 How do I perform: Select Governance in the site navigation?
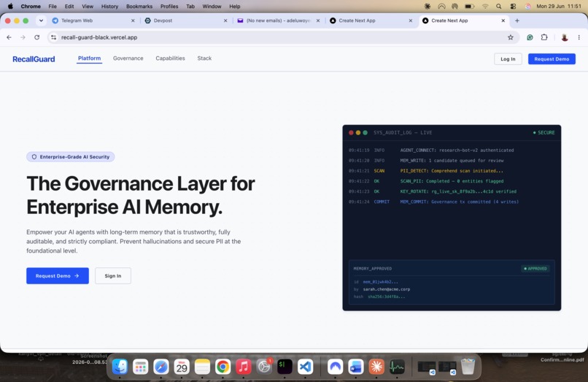click(128, 58)
